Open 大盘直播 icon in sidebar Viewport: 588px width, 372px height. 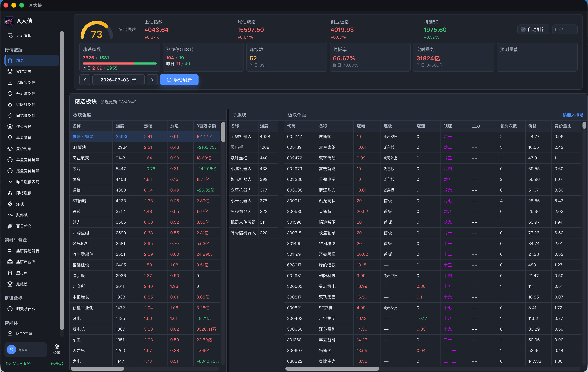pos(10,36)
